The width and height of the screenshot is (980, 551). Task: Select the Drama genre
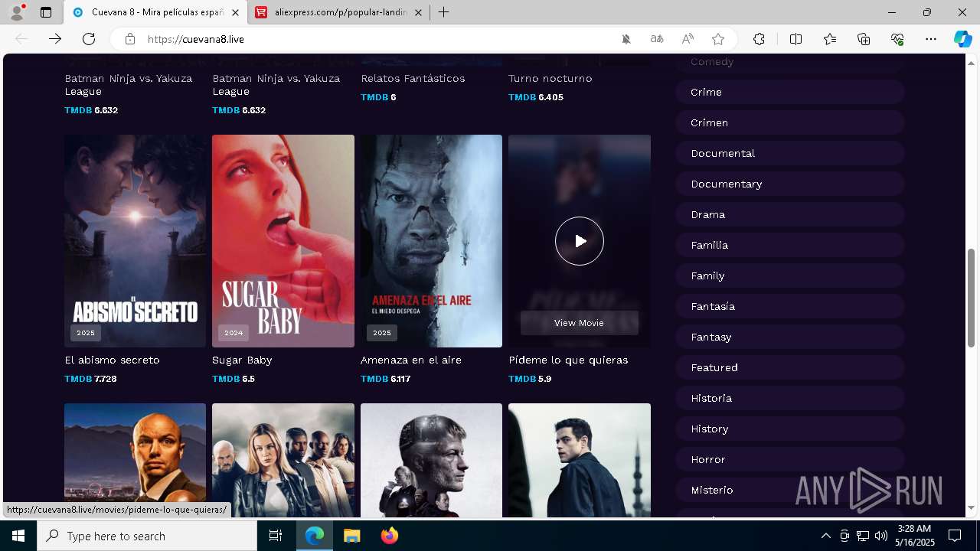789,214
